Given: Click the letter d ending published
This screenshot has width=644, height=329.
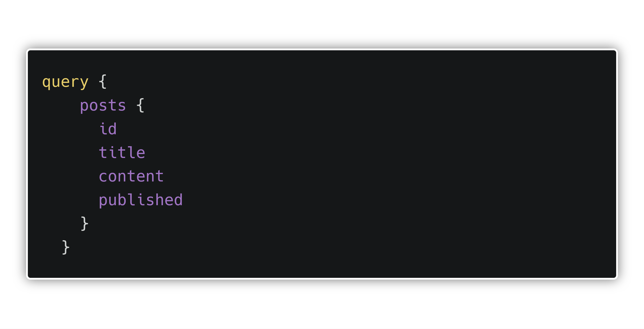Looking at the screenshot, I should (178, 200).
